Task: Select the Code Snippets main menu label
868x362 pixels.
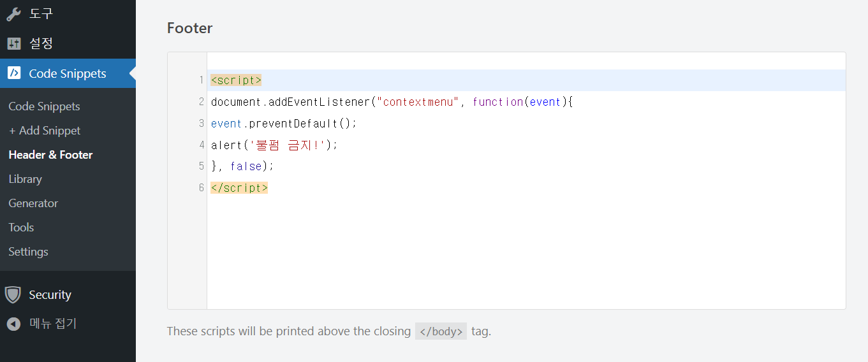Action: pos(68,73)
